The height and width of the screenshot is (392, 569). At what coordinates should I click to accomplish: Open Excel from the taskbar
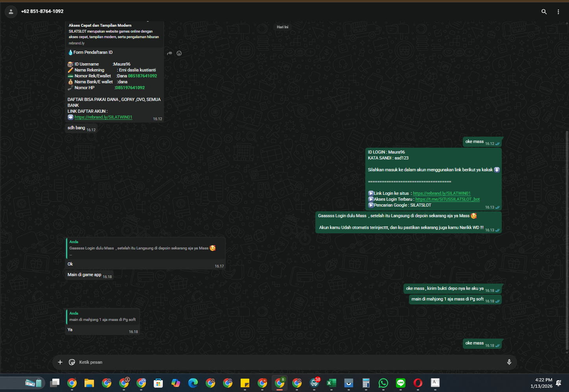[x=331, y=383]
